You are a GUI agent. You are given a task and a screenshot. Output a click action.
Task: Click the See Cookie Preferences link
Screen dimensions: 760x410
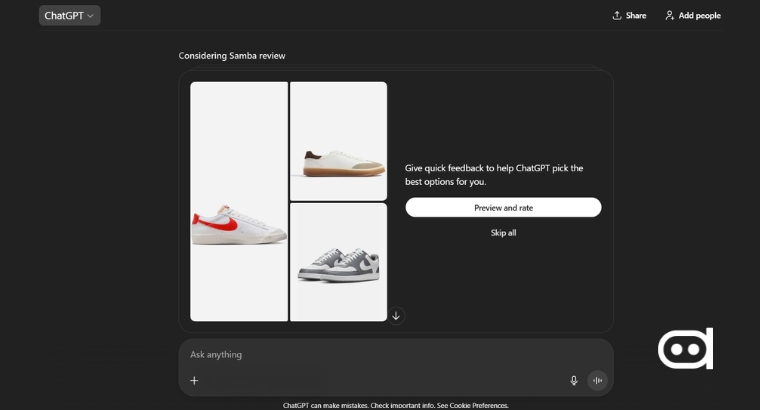[x=473, y=406]
